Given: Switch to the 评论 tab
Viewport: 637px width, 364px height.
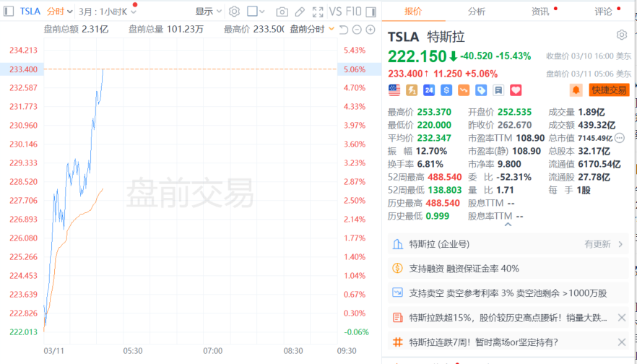Looking at the screenshot, I should [604, 12].
